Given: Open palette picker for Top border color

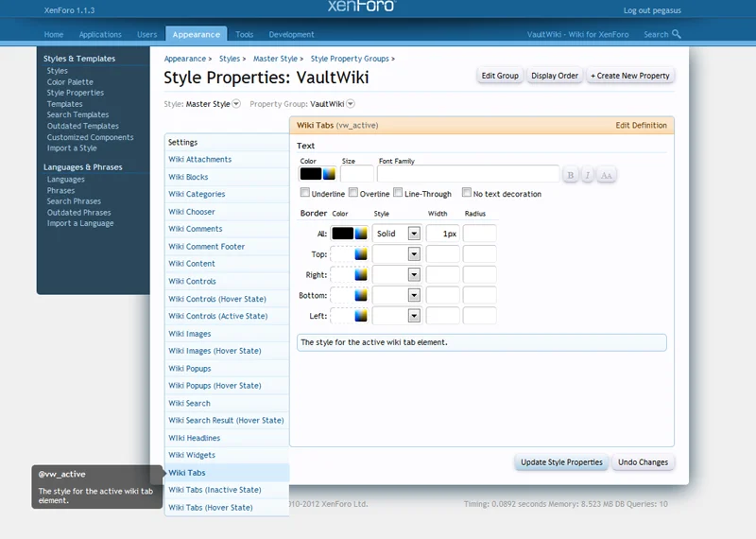Looking at the screenshot, I should (x=361, y=253).
